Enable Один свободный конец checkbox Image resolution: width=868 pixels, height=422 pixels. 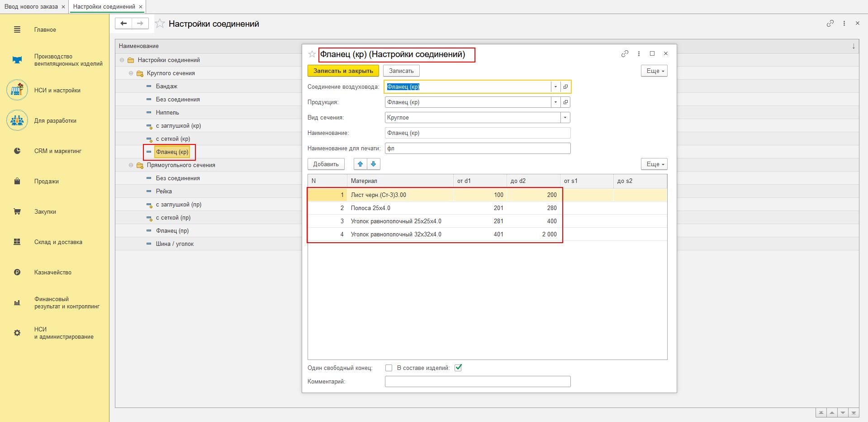click(x=389, y=368)
